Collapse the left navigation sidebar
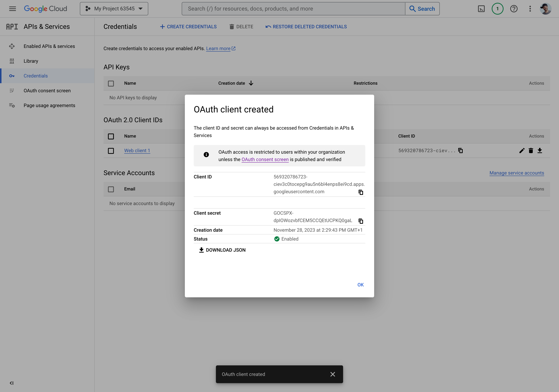 (x=11, y=383)
